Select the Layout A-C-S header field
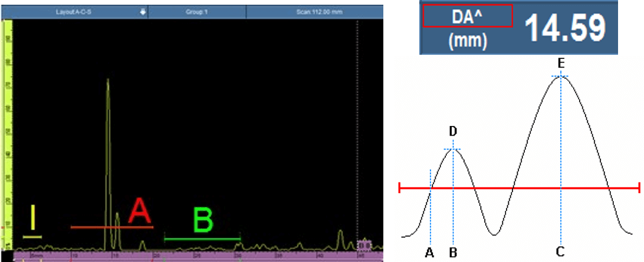Viewport: 644px width, 262px height. point(74,11)
